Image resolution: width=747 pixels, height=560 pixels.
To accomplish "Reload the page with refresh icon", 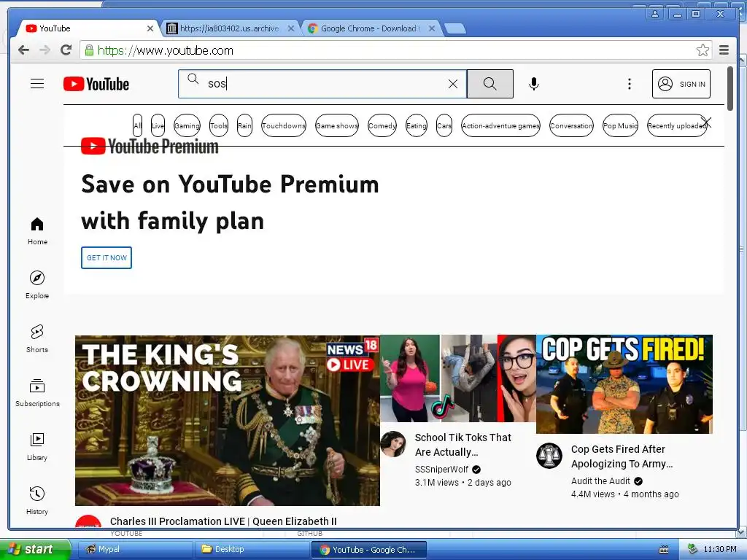I will [x=66, y=50].
